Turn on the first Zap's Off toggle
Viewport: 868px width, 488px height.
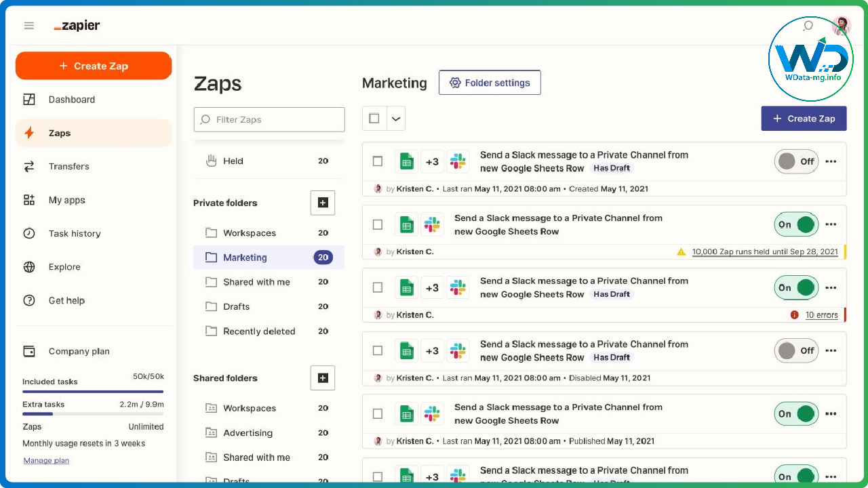click(x=796, y=161)
